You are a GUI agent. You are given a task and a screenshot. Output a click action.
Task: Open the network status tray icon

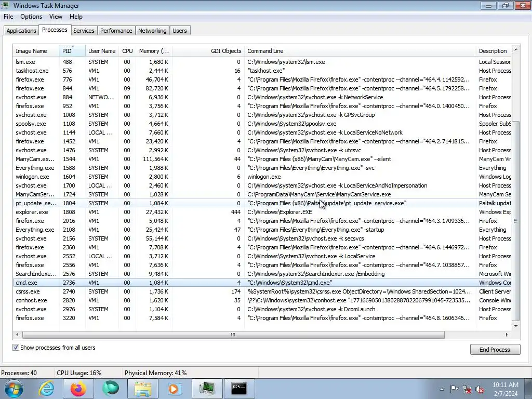coord(467,389)
